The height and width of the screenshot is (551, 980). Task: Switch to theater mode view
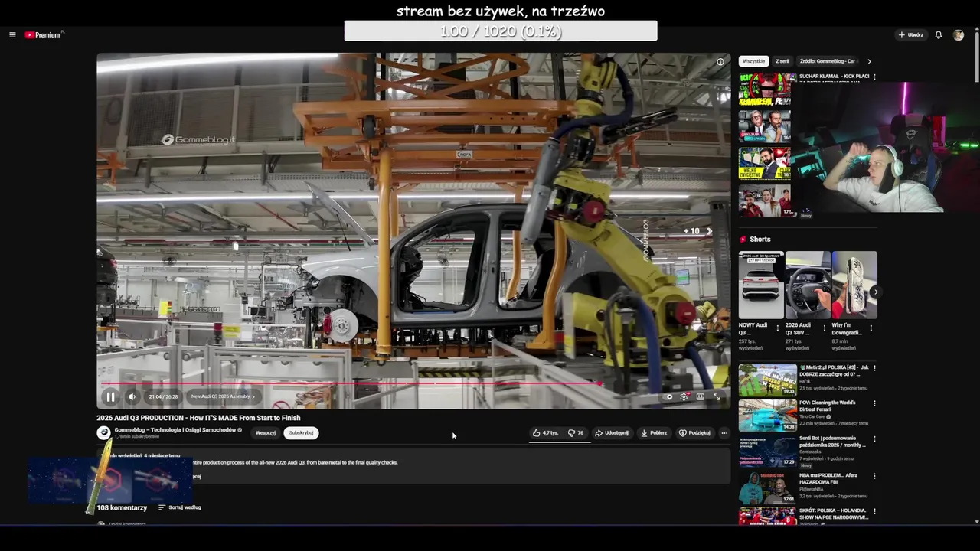(x=701, y=396)
